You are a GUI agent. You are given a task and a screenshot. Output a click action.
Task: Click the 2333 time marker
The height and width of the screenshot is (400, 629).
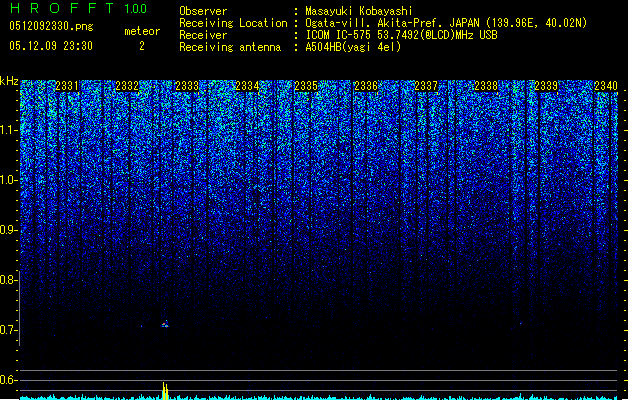tap(187, 86)
